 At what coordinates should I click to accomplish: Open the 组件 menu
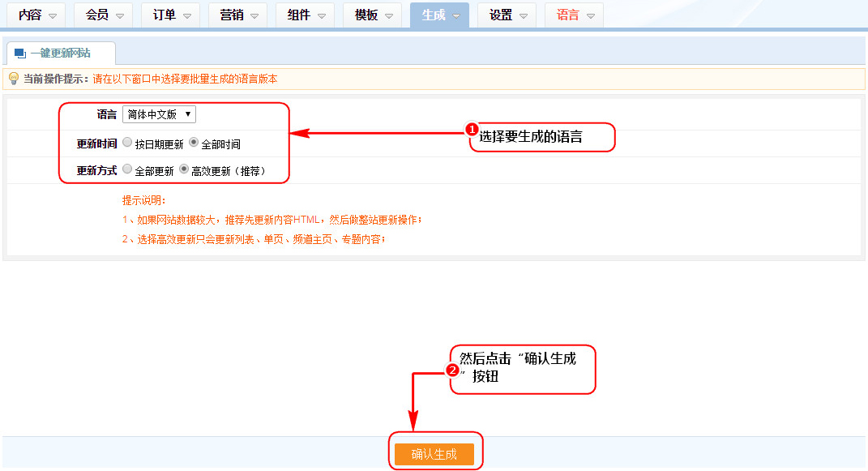point(306,15)
